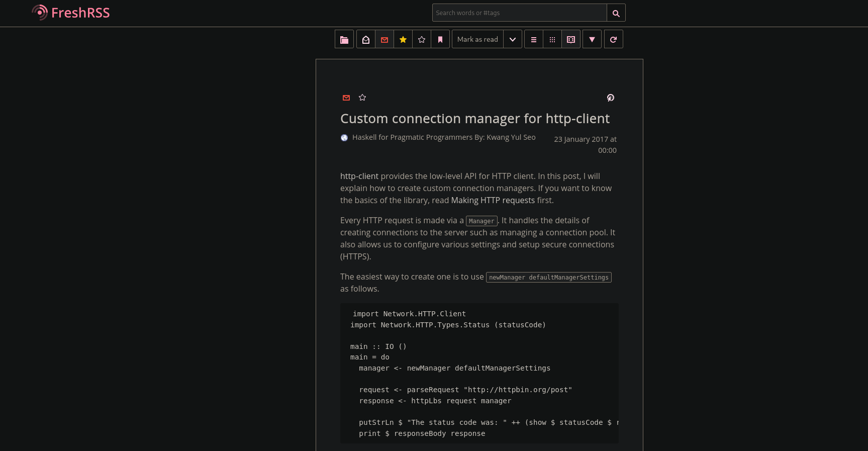Follow the http-client link
Viewport: 868px width, 451px height.
click(359, 176)
